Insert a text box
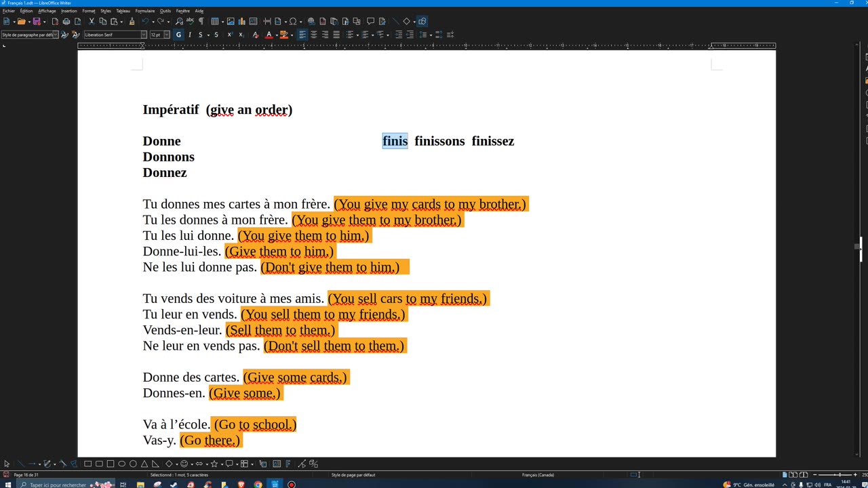The width and height of the screenshot is (868, 488). [253, 21]
